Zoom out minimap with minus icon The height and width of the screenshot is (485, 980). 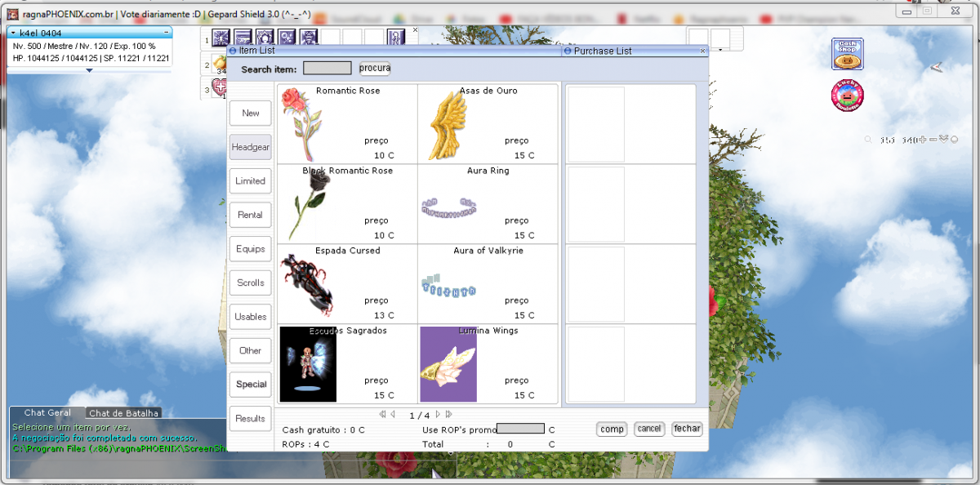(x=933, y=140)
